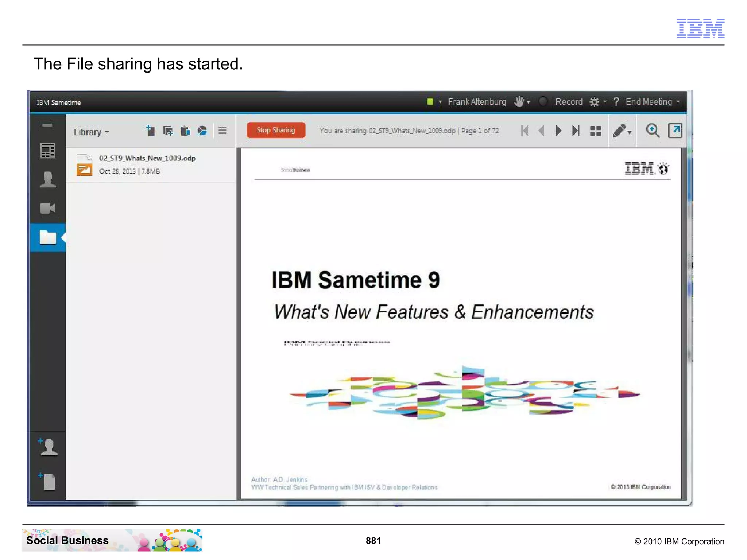This screenshot has height=560, width=747.
Task: Click End Meeting
Action: click(649, 102)
